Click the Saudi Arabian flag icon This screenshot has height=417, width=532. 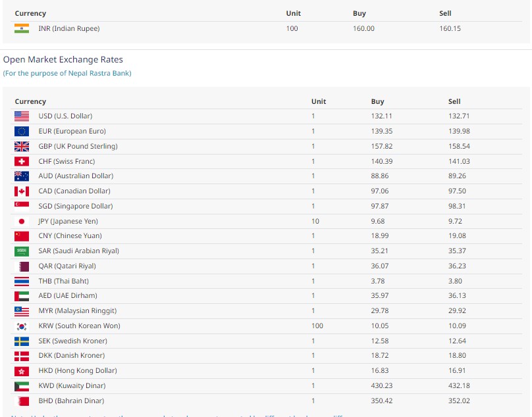pyautogui.click(x=22, y=251)
